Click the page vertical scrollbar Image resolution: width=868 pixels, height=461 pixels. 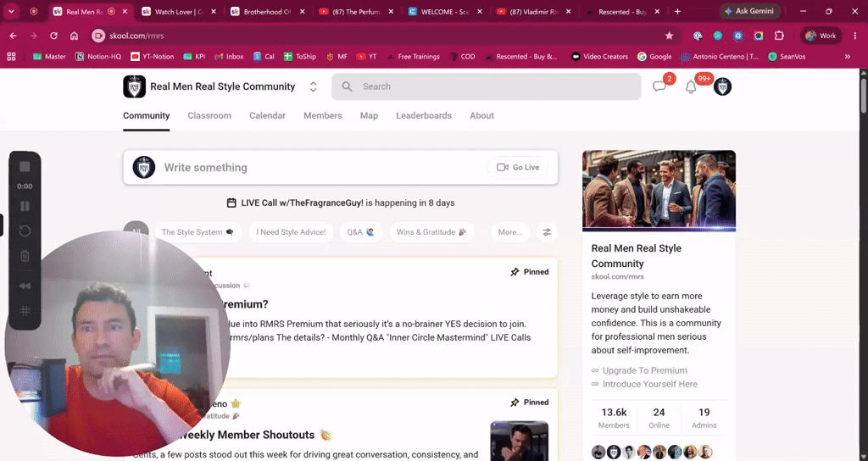coord(863,97)
